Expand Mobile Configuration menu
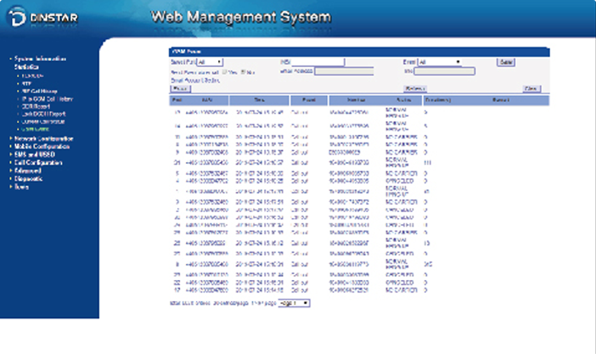 [x=42, y=147]
